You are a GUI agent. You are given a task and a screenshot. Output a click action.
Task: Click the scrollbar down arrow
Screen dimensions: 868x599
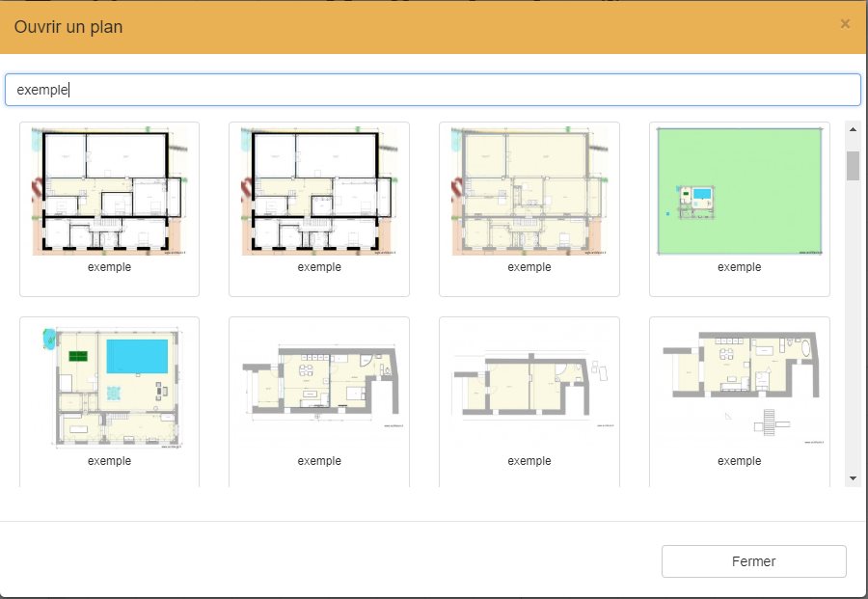point(853,477)
